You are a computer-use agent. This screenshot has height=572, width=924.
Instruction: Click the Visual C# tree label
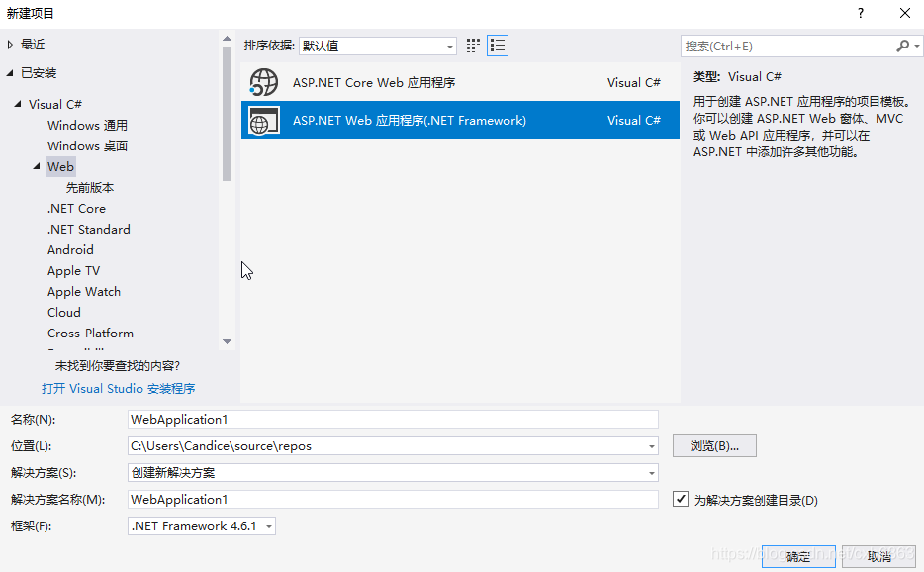coord(55,104)
